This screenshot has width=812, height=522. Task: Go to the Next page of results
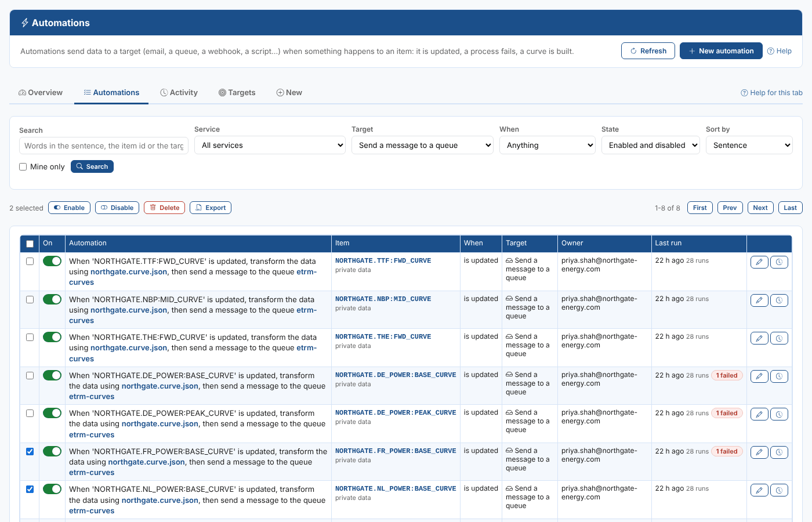(x=760, y=208)
